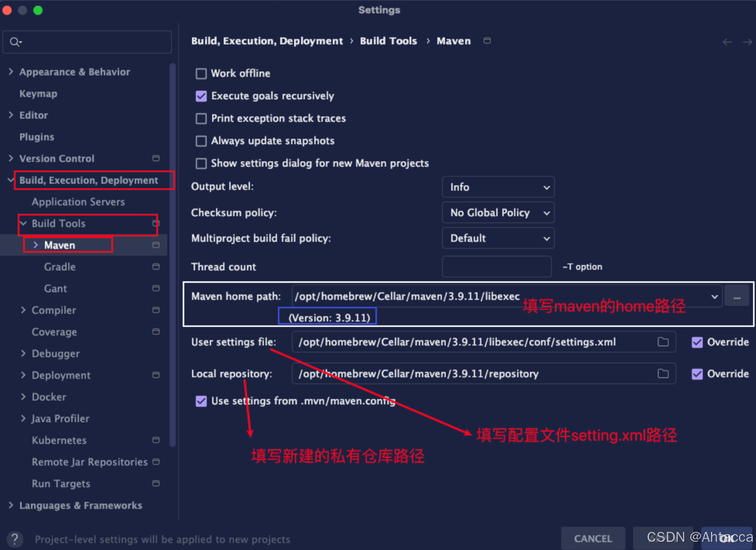Click the Local repository path field
This screenshot has width=756, height=550.
tap(484, 374)
